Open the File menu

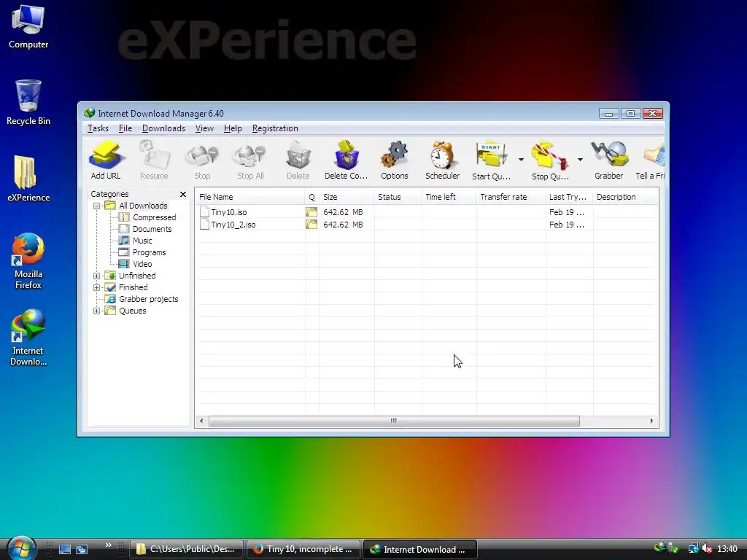125,128
